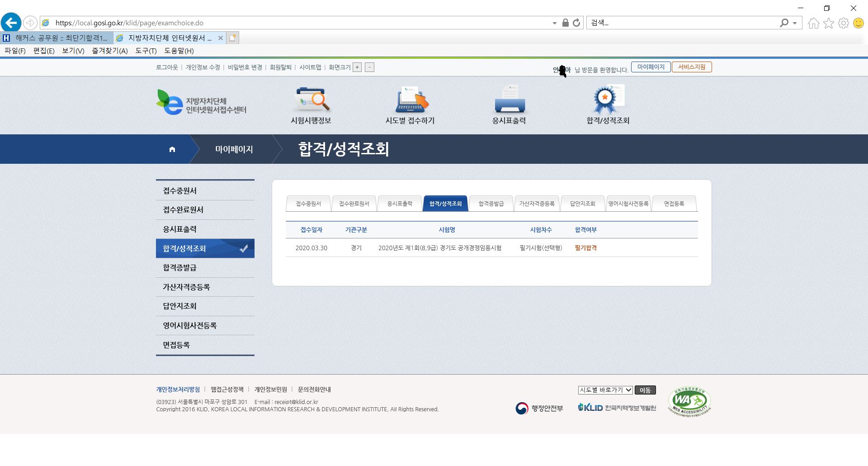Decrease screen size with minus button
868x466 pixels.
point(369,67)
